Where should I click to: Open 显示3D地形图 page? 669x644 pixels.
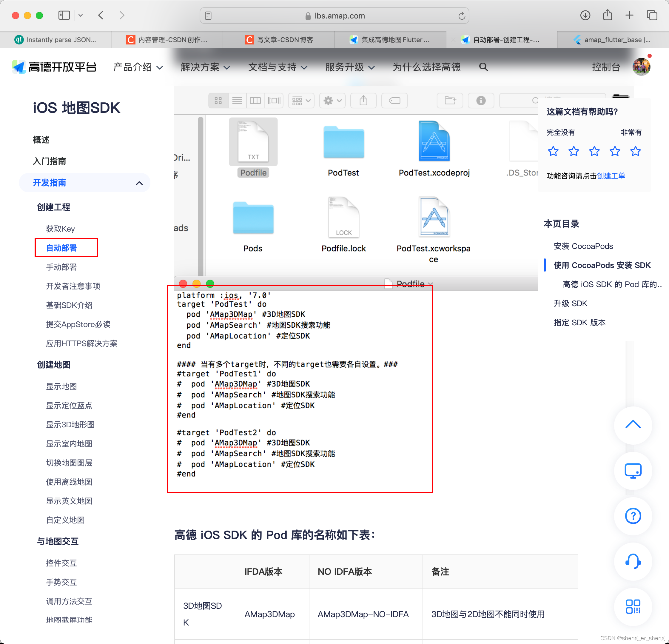pos(70,425)
